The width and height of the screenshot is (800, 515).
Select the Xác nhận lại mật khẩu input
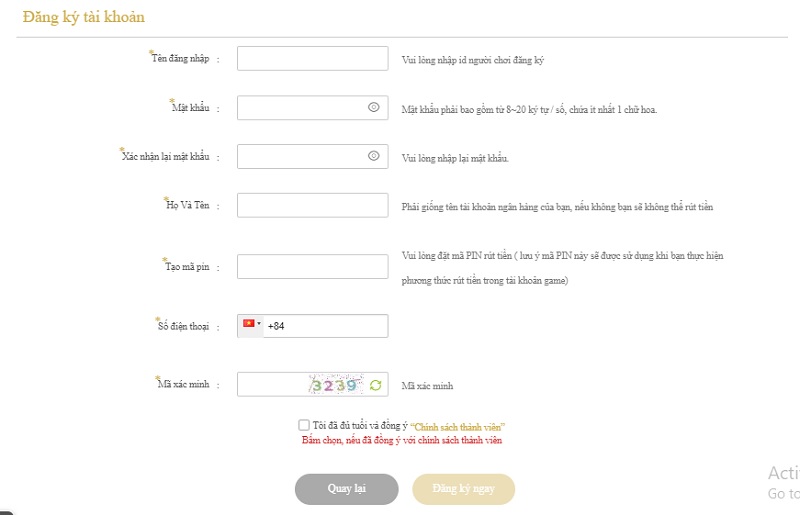(300, 156)
